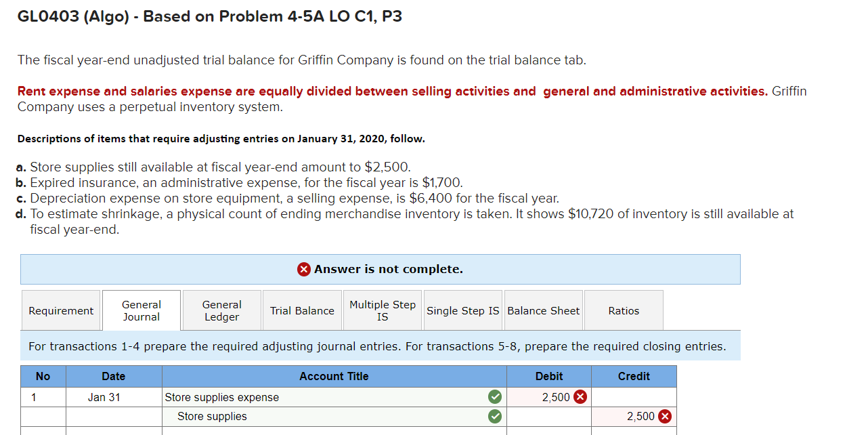This screenshot has height=435, width=868.
Task: Click green checkmark beside Store supplies row
Action: (x=494, y=416)
